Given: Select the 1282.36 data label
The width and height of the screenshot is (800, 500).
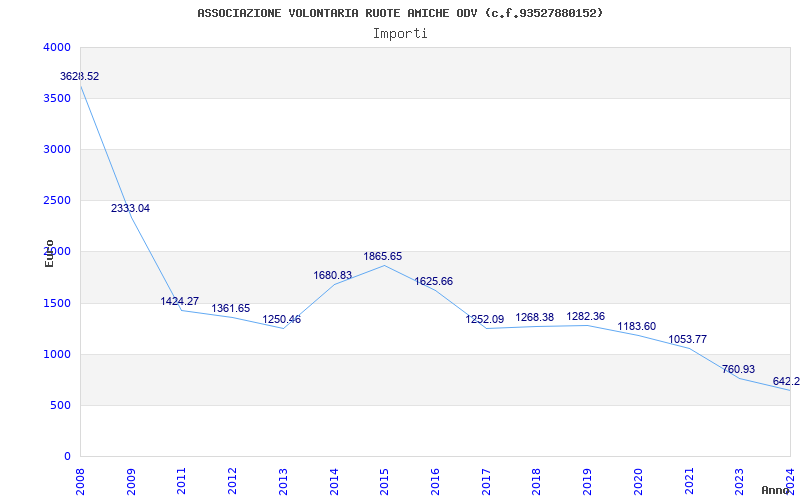Looking at the screenshot, I should tap(586, 317).
